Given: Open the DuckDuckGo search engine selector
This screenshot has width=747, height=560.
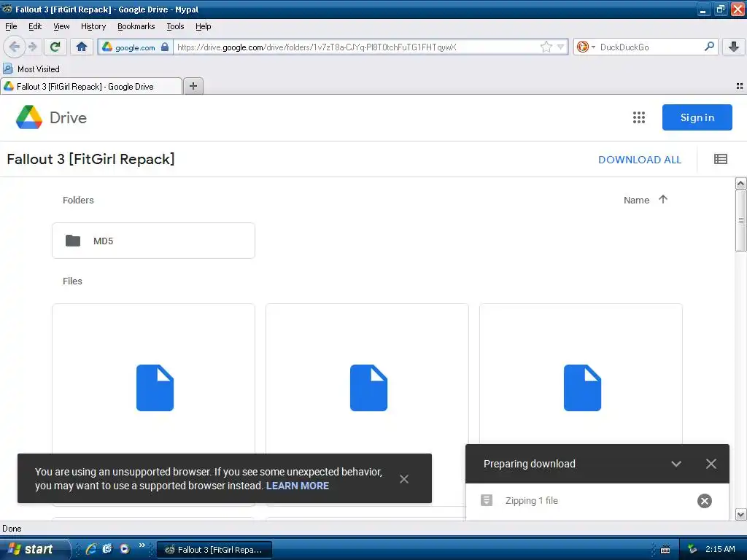Looking at the screenshot, I should click(x=586, y=47).
